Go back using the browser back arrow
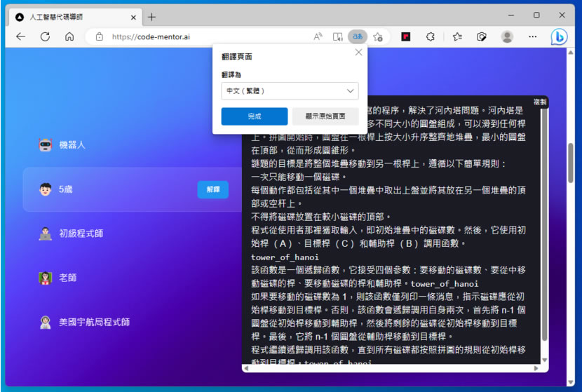The height and width of the screenshot is (392, 582). pos(21,36)
